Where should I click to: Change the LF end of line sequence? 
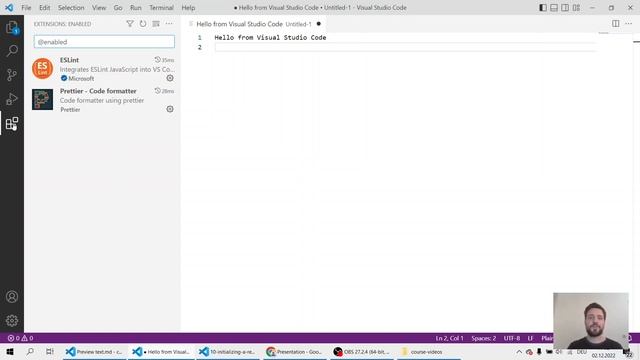click(x=530, y=338)
